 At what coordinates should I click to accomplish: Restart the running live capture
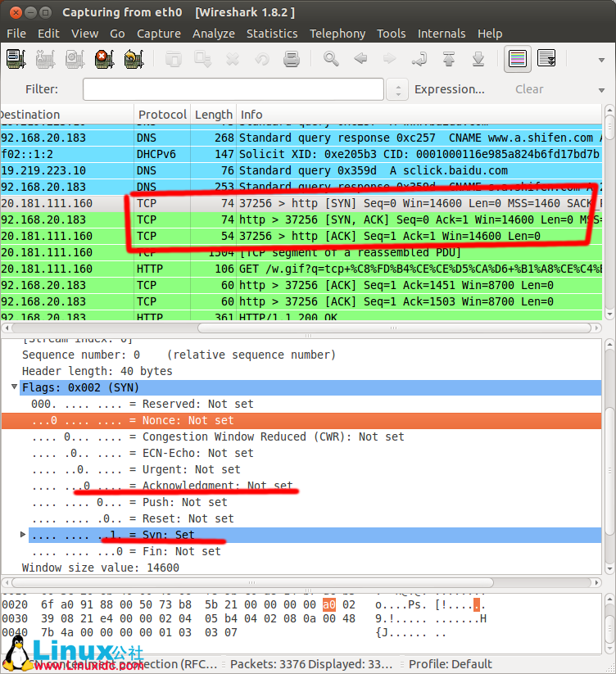point(134,59)
